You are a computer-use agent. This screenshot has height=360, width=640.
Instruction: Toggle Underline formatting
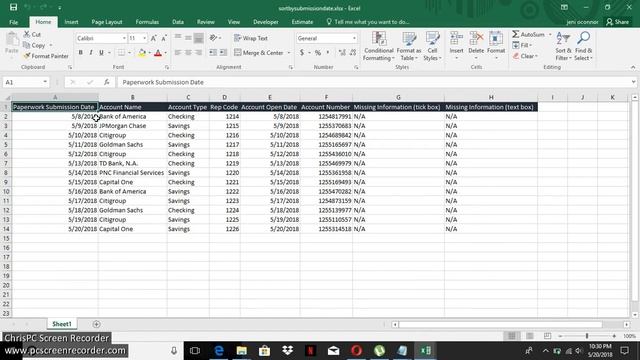[101, 53]
